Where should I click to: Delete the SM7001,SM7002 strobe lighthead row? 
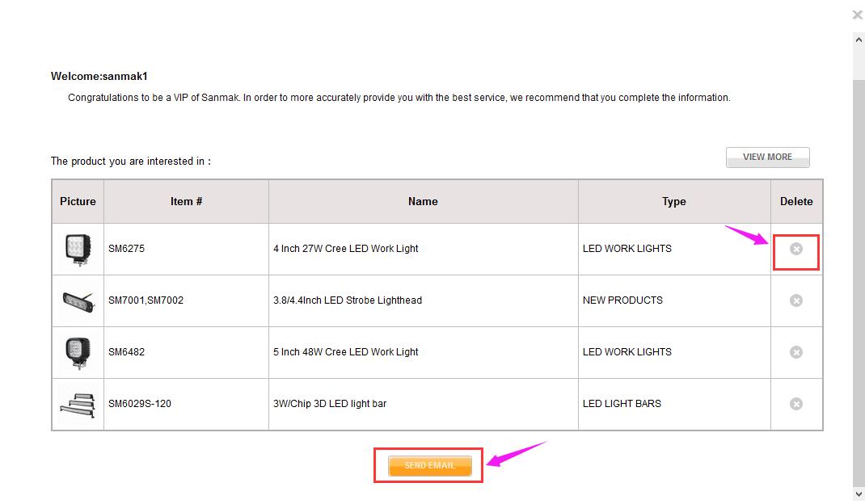pyautogui.click(x=796, y=300)
